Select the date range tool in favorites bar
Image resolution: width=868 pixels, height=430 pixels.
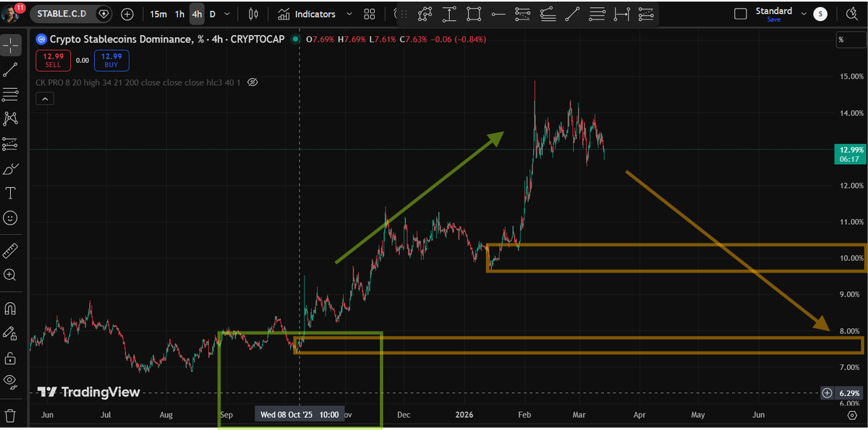tap(621, 14)
